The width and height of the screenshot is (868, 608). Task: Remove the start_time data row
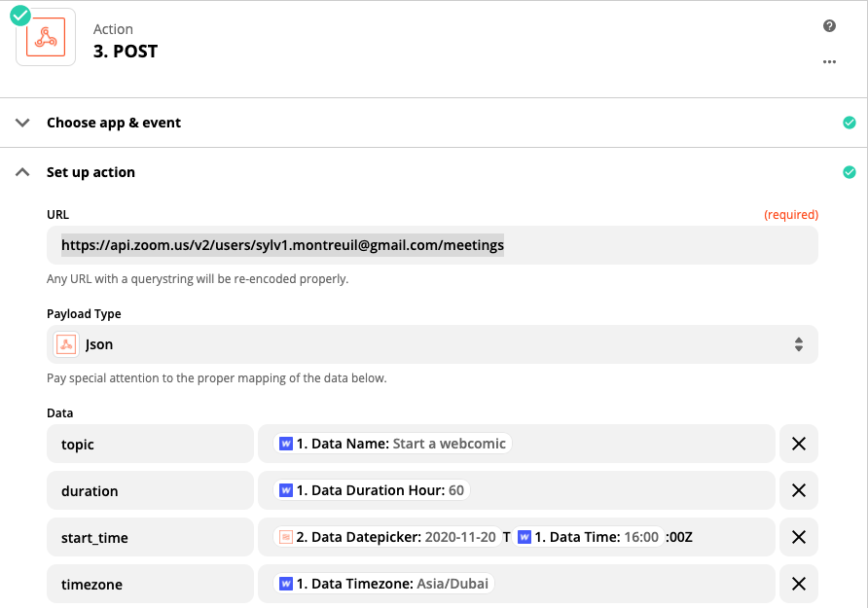point(798,537)
